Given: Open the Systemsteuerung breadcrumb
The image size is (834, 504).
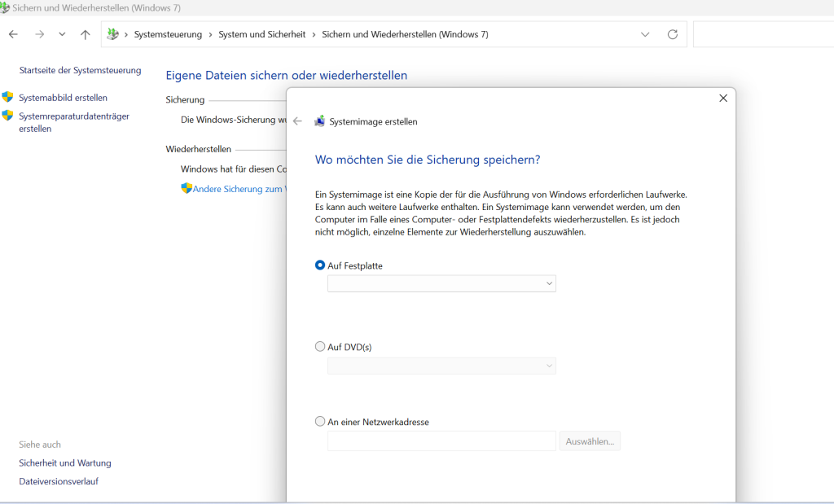Looking at the screenshot, I should point(168,34).
